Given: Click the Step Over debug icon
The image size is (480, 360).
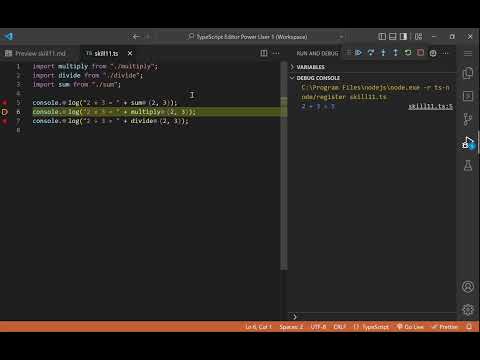Looking at the screenshot, I should coord(371,53).
